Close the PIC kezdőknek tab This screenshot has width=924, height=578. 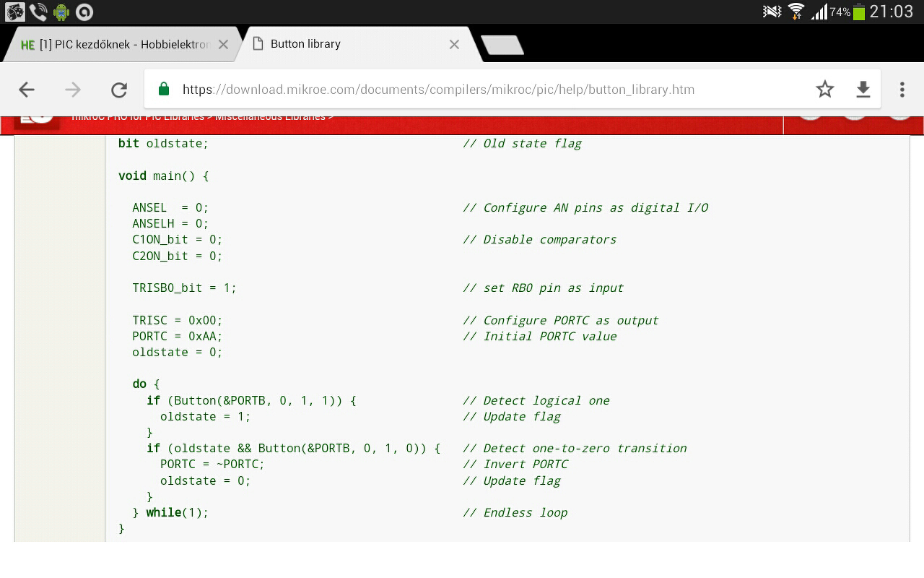pyautogui.click(x=223, y=44)
